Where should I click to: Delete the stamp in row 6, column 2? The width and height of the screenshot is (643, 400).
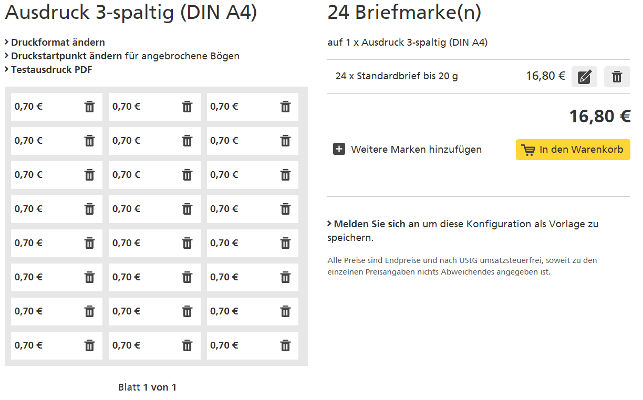click(x=187, y=277)
